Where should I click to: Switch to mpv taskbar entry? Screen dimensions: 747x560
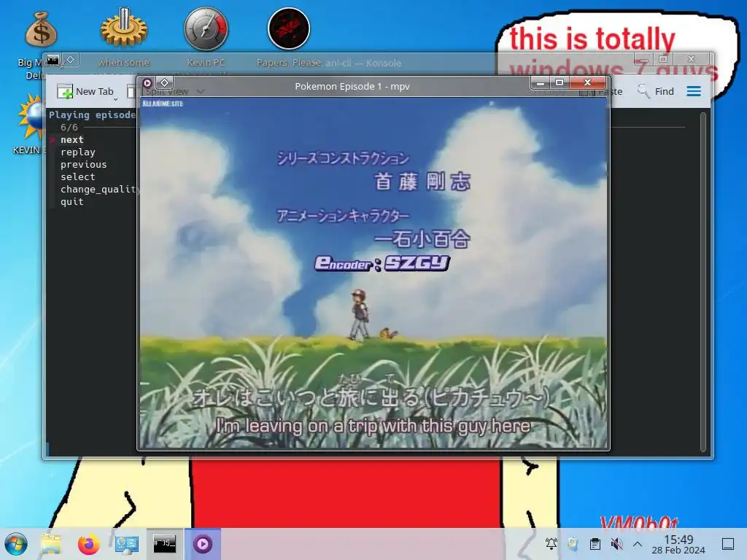pyautogui.click(x=203, y=544)
